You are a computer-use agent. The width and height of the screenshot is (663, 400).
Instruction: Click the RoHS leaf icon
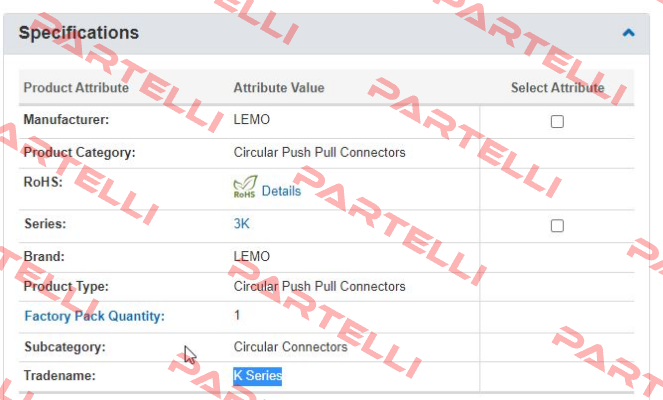point(245,187)
